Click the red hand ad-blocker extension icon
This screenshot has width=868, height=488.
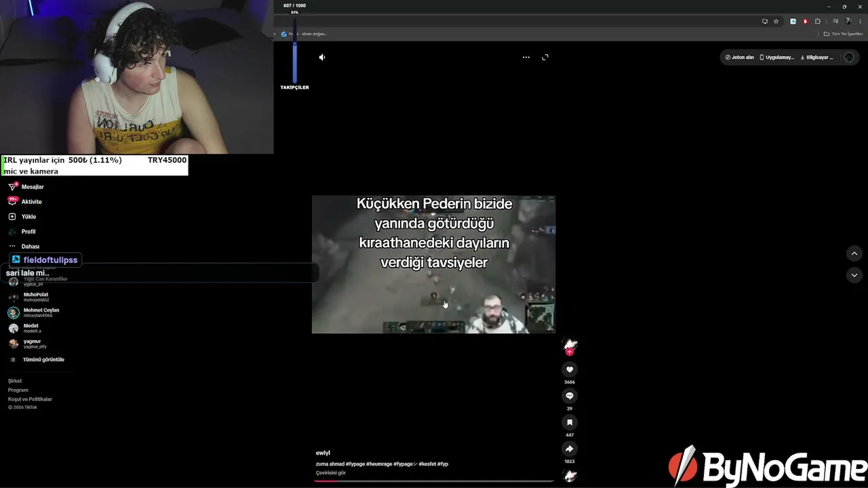806,21
